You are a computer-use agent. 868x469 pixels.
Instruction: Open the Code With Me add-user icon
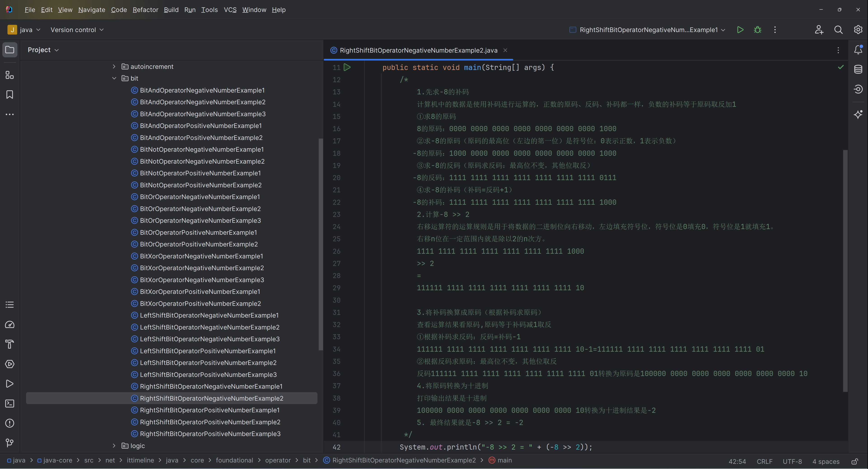pyautogui.click(x=819, y=30)
